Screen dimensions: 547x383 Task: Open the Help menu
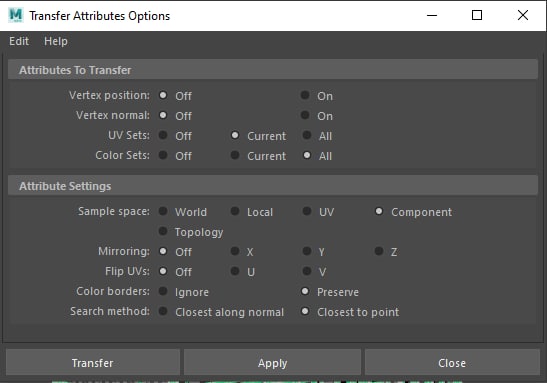[56, 41]
